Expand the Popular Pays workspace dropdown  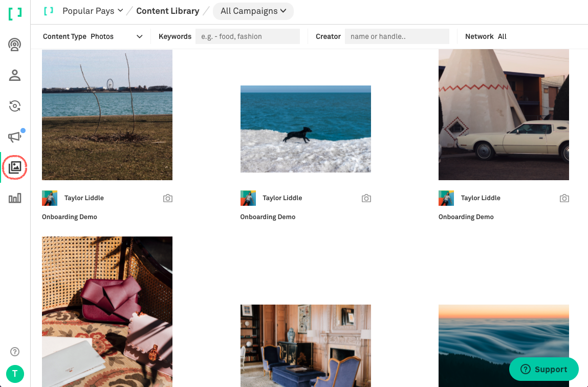point(92,11)
